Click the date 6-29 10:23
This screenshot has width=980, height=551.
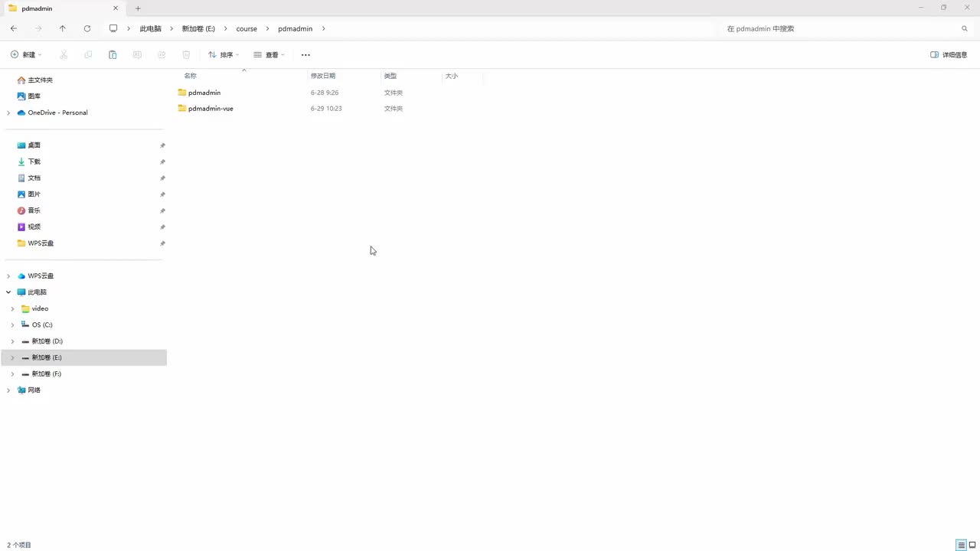click(x=326, y=109)
